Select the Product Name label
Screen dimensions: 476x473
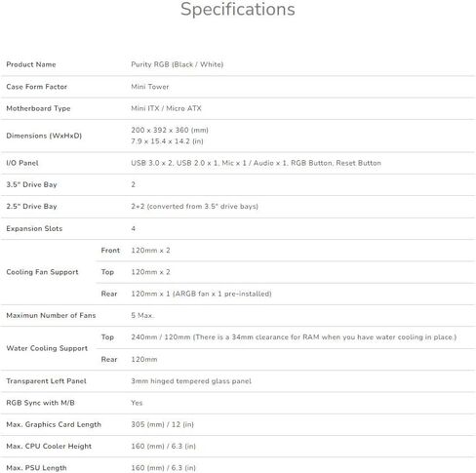(31, 64)
